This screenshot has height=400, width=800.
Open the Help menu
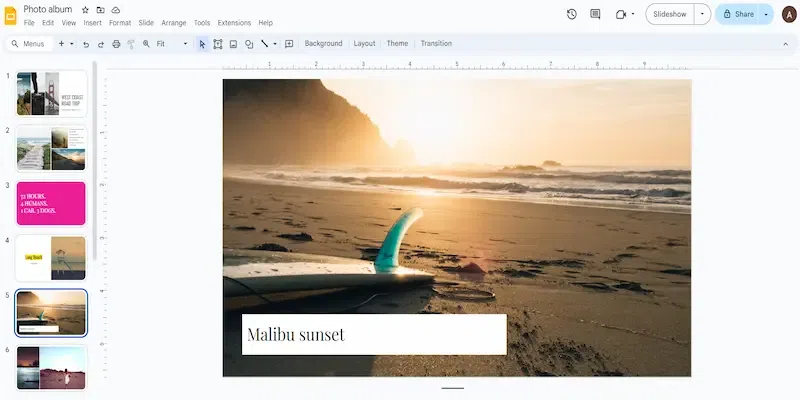tap(265, 23)
